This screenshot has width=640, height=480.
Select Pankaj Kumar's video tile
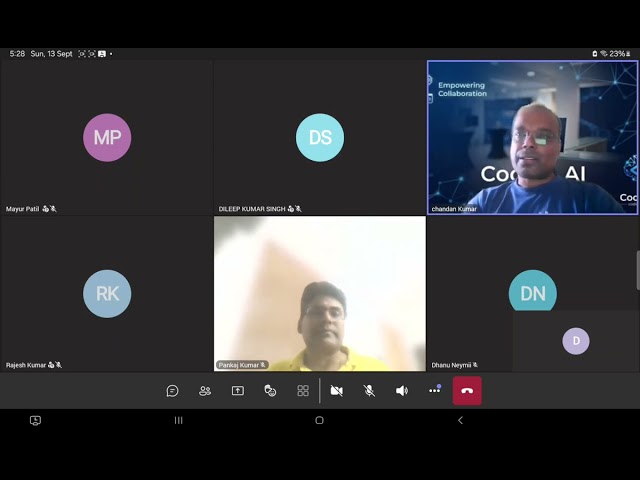(x=320, y=293)
